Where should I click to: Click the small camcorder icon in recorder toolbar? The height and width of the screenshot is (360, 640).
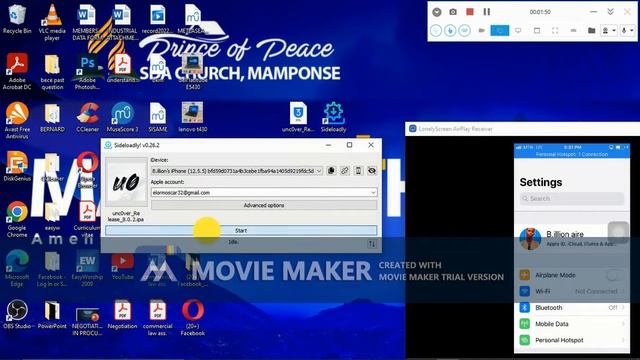pyautogui.click(x=482, y=30)
